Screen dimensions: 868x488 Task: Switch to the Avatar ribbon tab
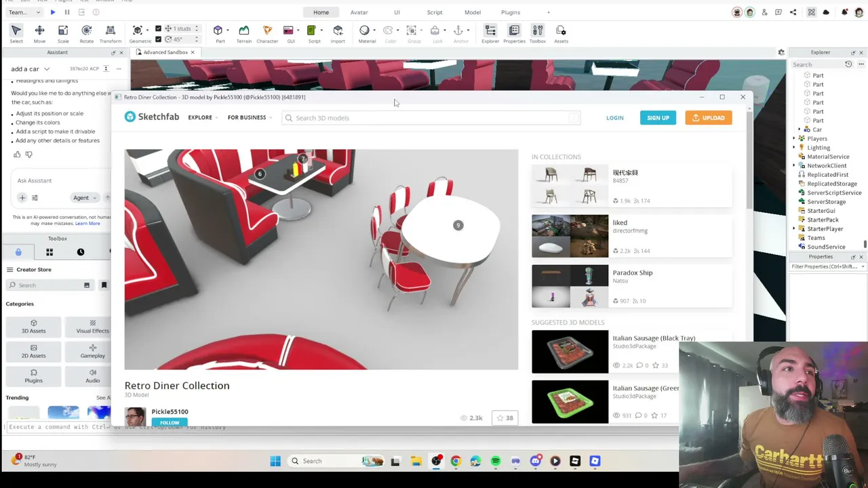pyautogui.click(x=359, y=12)
